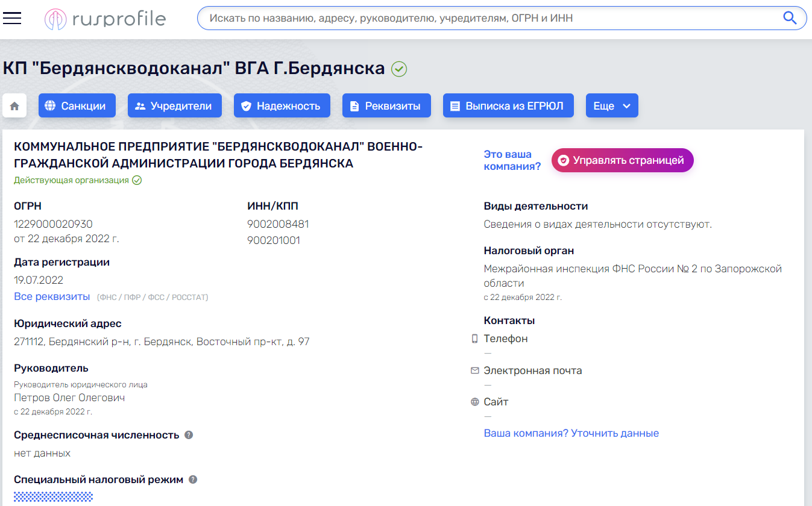Click the website globe icon
This screenshot has width=812, height=506.
tap(473, 401)
